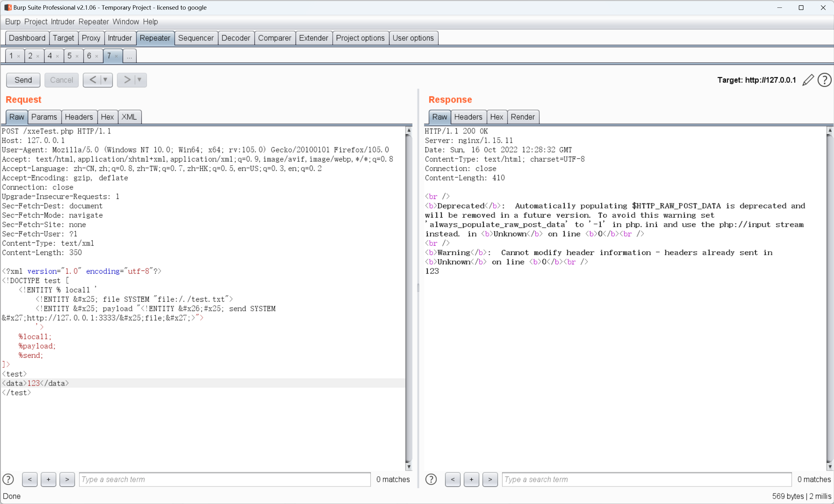Select Repeater tab 6
834x504 pixels.
89,56
